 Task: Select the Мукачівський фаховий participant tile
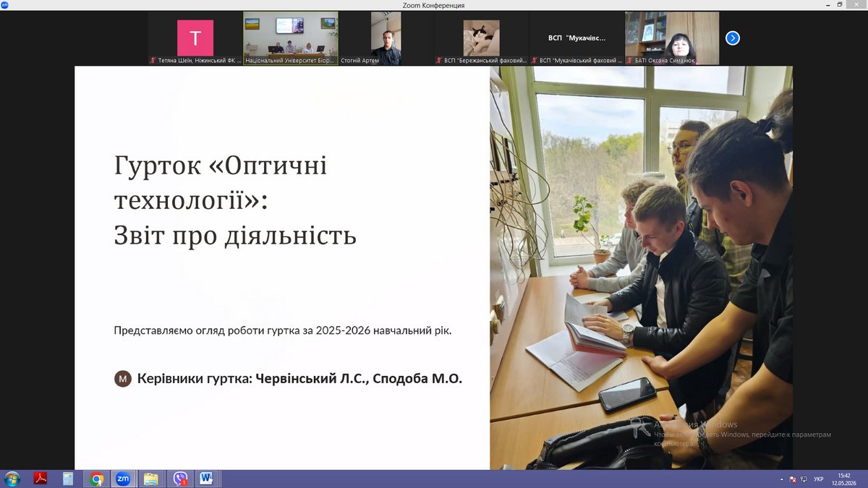pyautogui.click(x=576, y=38)
